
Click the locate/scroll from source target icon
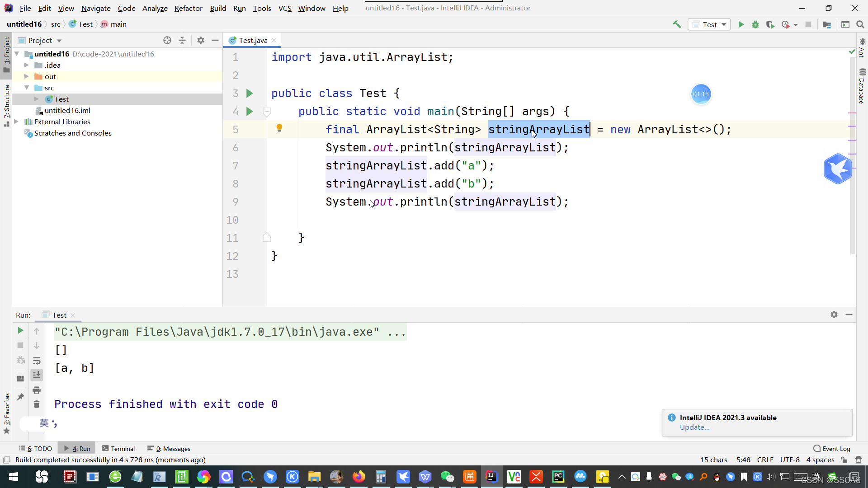pos(167,40)
